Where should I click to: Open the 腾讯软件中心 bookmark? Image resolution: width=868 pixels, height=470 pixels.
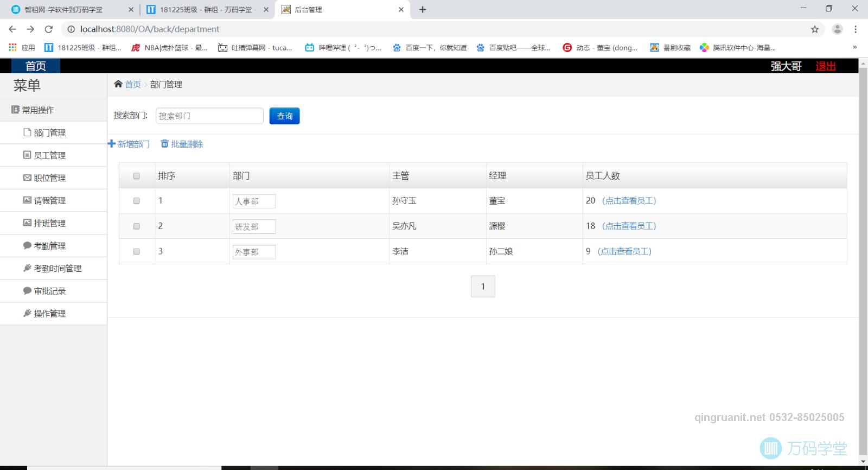pos(738,48)
